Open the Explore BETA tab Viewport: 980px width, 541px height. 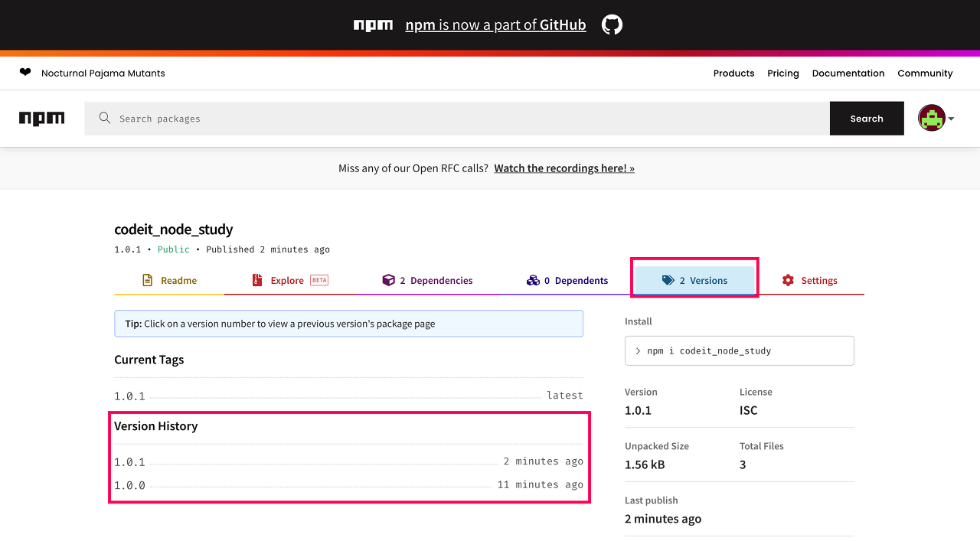coord(290,281)
